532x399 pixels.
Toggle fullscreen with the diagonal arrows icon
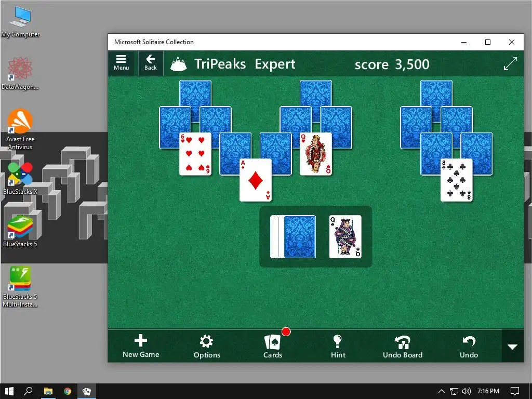[510, 63]
